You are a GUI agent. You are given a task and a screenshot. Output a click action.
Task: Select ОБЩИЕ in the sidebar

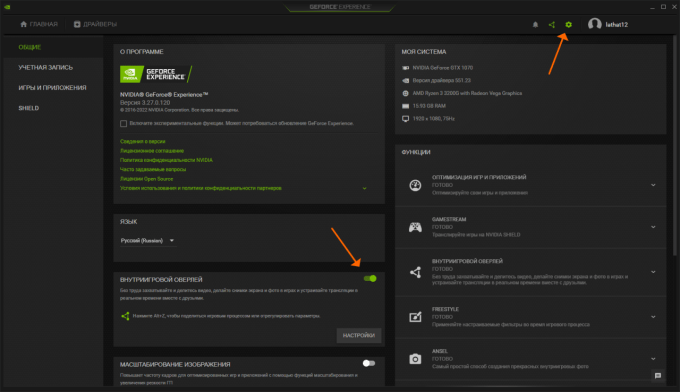[x=30, y=47]
